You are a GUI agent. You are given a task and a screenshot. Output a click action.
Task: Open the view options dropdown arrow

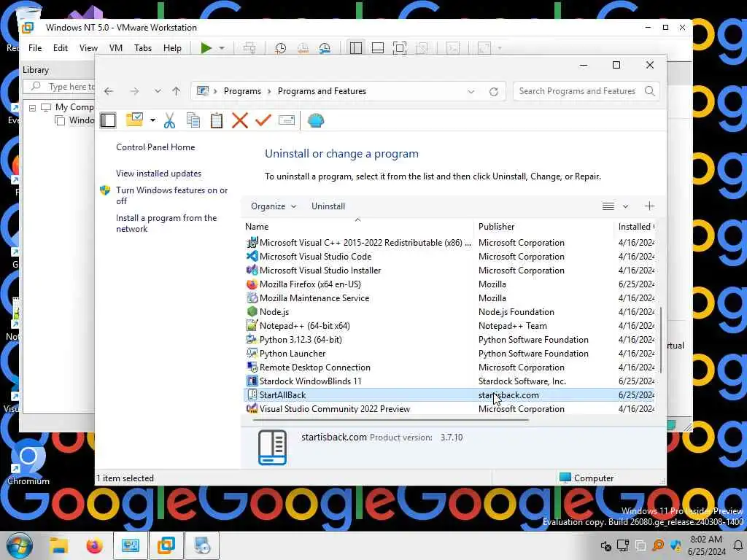pyautogui.click(x=625, y=206)
